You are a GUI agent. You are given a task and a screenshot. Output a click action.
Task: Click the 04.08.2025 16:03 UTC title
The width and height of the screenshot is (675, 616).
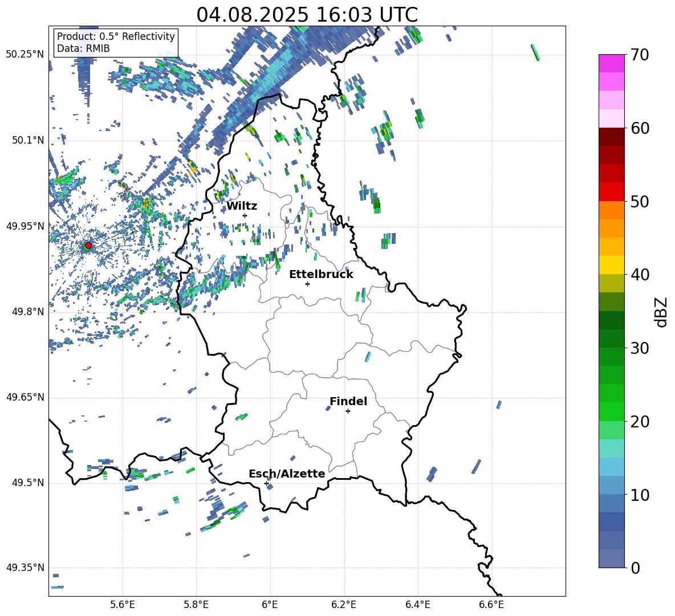click(x=307, y=15)
